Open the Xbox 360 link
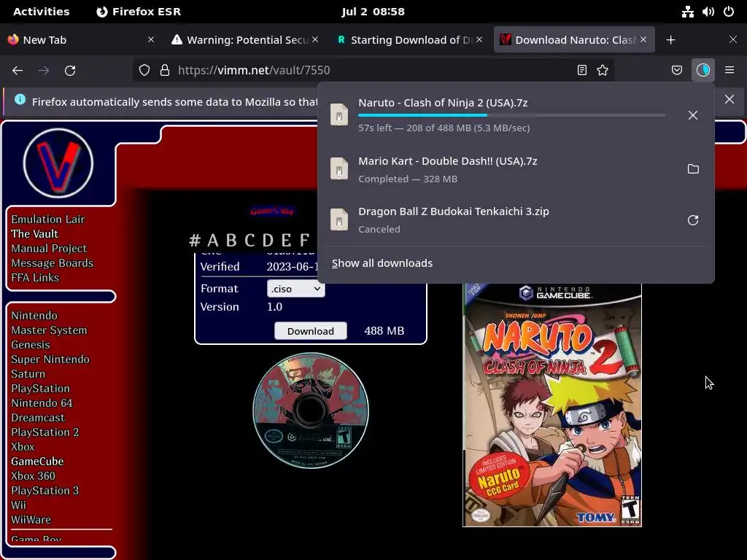 click(x=33, y=475)
